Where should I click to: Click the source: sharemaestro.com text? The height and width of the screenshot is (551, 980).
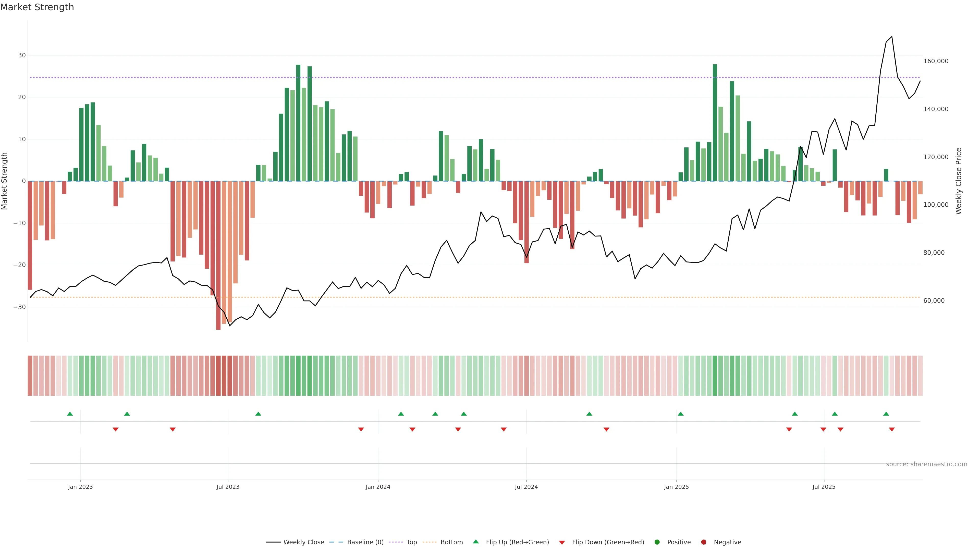[x=926, y=464]
